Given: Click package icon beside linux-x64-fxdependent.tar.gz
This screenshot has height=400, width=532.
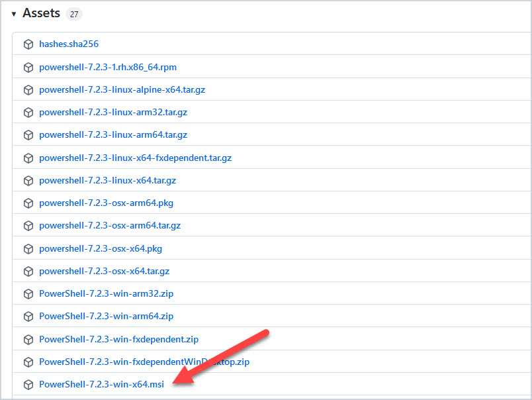Looking at the screenshot, I should (x=28, y=158).
